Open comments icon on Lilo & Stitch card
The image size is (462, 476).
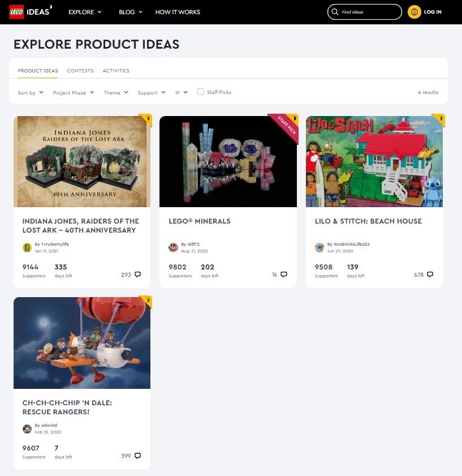tap(430, 275)
